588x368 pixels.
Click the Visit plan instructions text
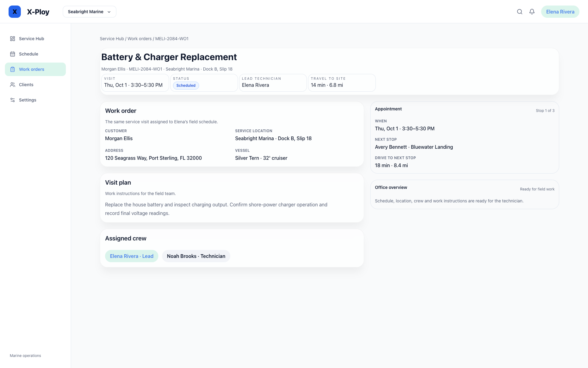coord(216,209)
